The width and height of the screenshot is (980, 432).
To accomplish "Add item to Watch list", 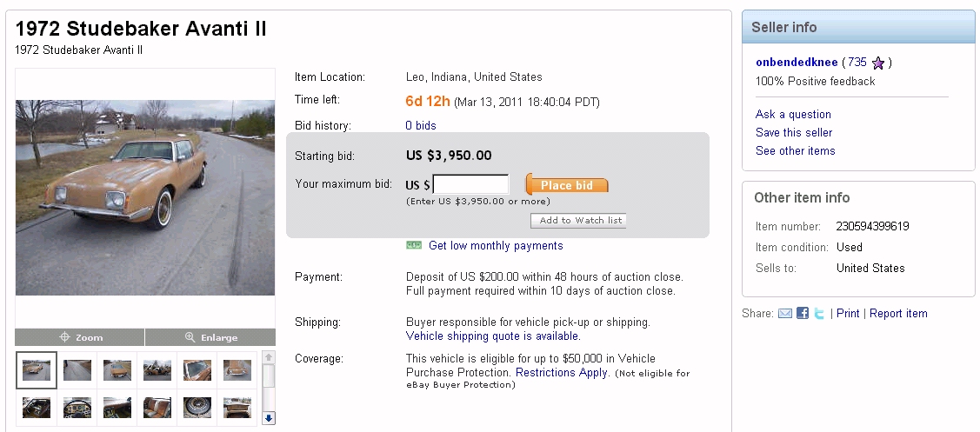I will coord(578,221).
